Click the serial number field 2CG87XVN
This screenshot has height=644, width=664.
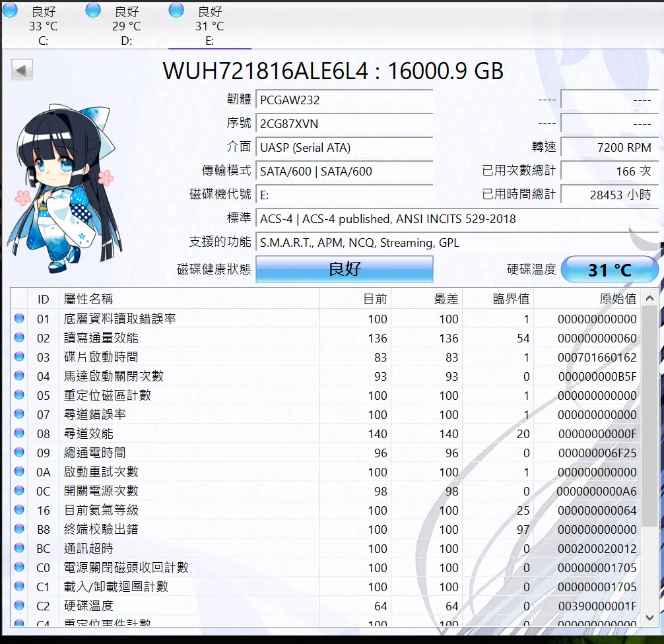coord(344,124)
